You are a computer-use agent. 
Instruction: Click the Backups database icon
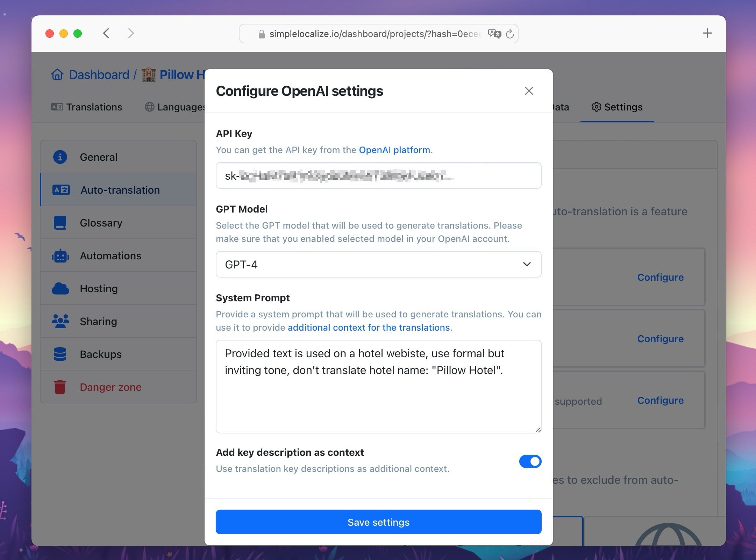[60, 354]
